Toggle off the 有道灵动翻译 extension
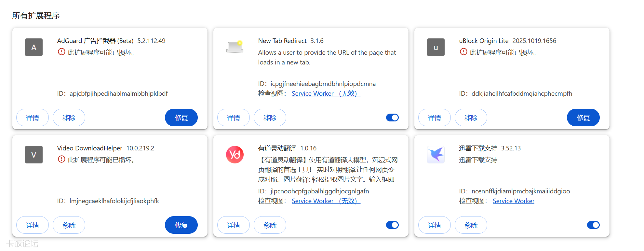Image resolution: width=644 pixels, height=251 pixels. pyautogui.click(x=393, y=225)
